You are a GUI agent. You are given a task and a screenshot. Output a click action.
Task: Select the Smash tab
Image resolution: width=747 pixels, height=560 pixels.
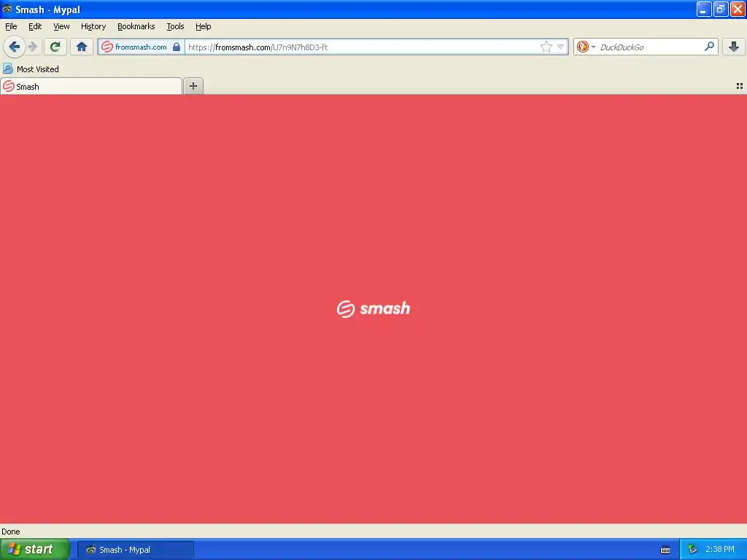[x=91, y=86]
